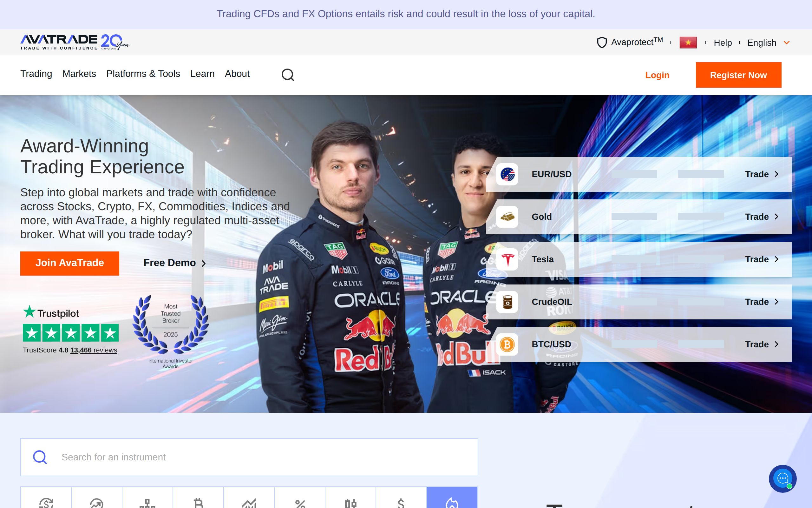Click the Free Demo link

pos(174,263)
